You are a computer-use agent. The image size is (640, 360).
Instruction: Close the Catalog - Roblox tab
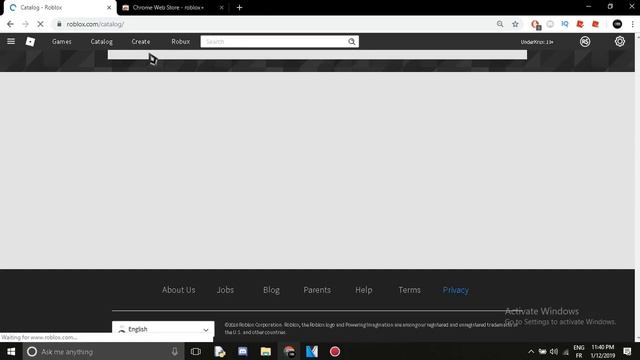coord(109,8)
